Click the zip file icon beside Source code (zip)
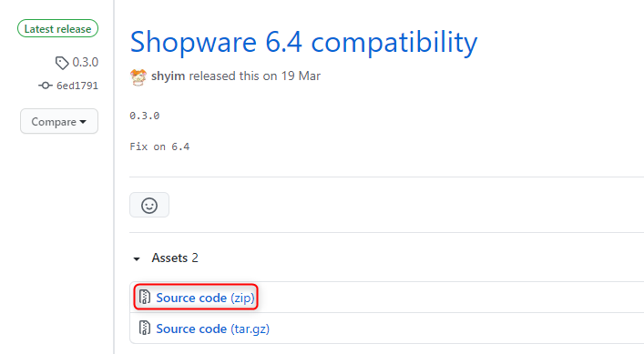 (145, 297)
